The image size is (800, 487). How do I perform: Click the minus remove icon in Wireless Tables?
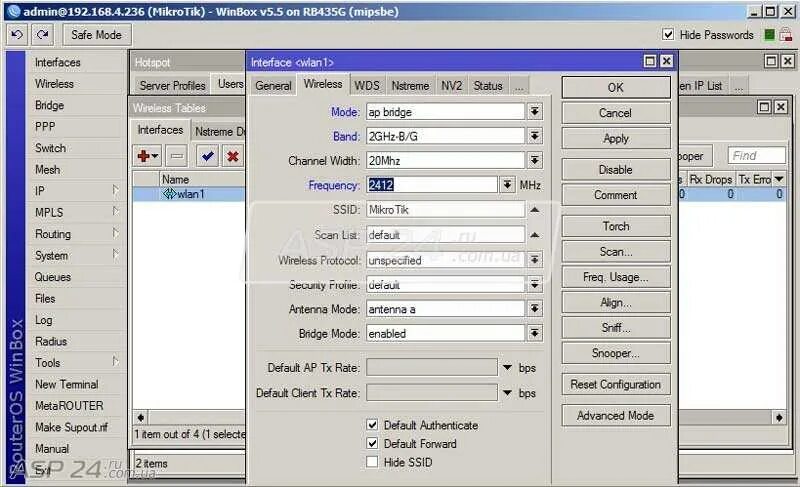[x=177, y=156]
